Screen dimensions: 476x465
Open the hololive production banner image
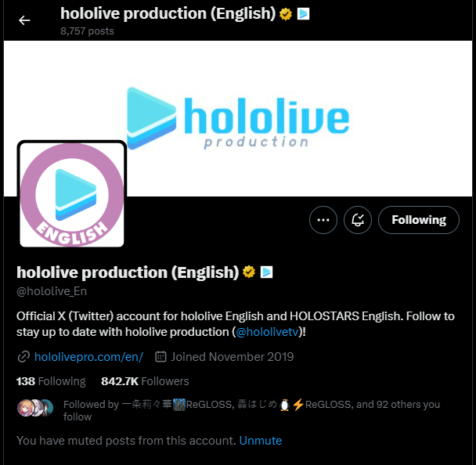click(x=238, y=118)
